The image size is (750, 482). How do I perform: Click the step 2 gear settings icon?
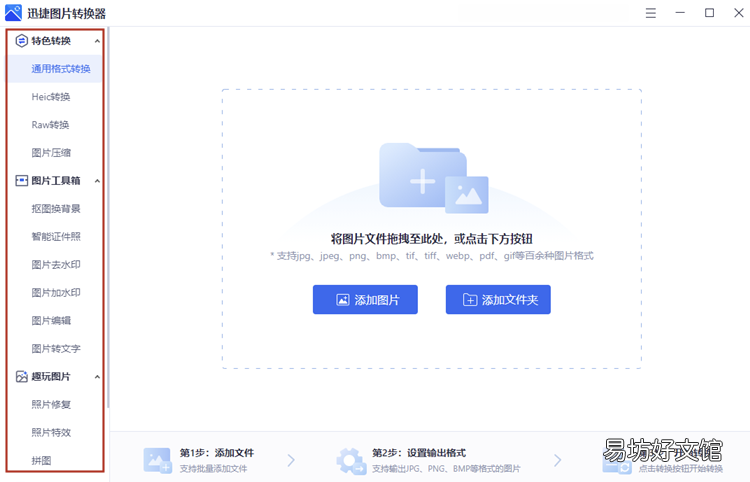(351, 461)
